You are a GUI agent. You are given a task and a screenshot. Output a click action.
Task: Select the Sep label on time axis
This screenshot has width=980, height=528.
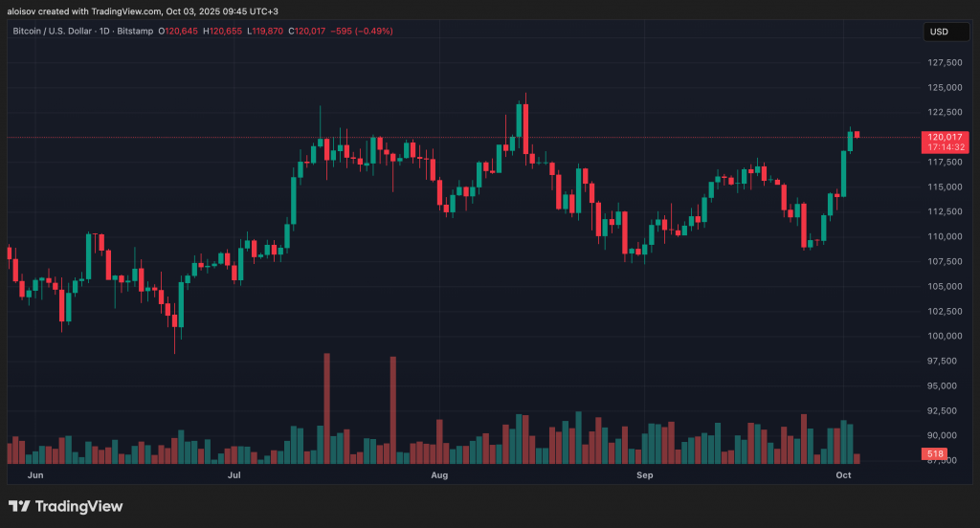[x=644, y=474]
